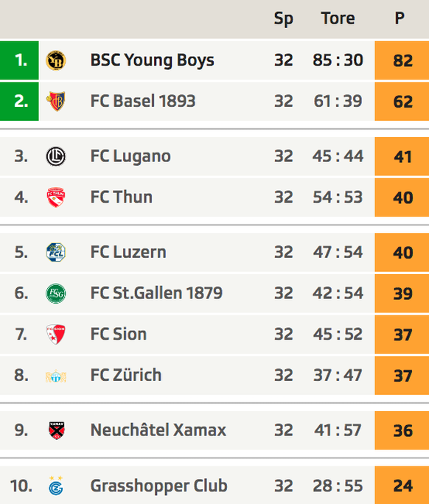The width and height of the screenshot is (429, 504).
Task: Open the FC Basel 1893 team name
Action: 143,101
